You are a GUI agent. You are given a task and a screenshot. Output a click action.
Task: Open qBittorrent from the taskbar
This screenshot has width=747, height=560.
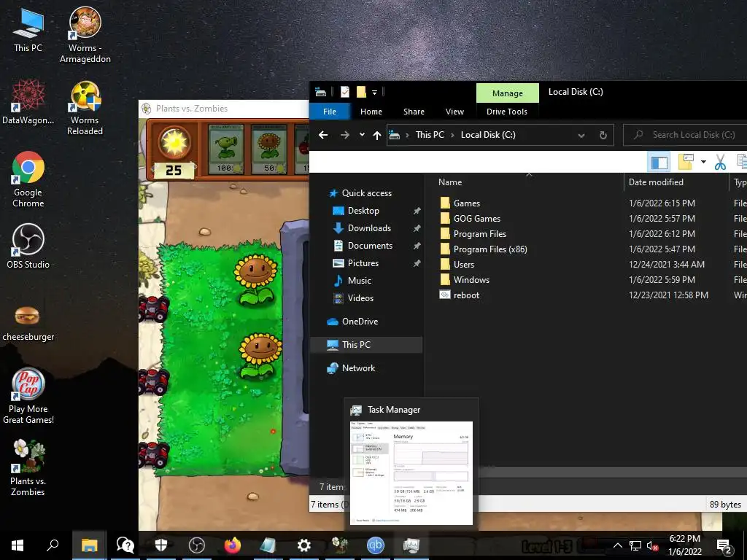coord(376,545)
